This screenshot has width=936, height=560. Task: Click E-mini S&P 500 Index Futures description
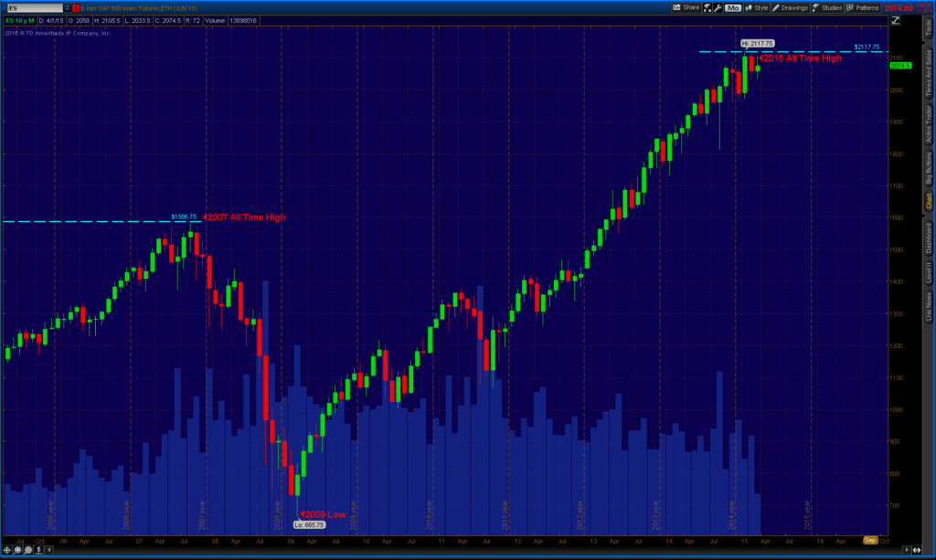pyautogui.click(x=139, y=8)
